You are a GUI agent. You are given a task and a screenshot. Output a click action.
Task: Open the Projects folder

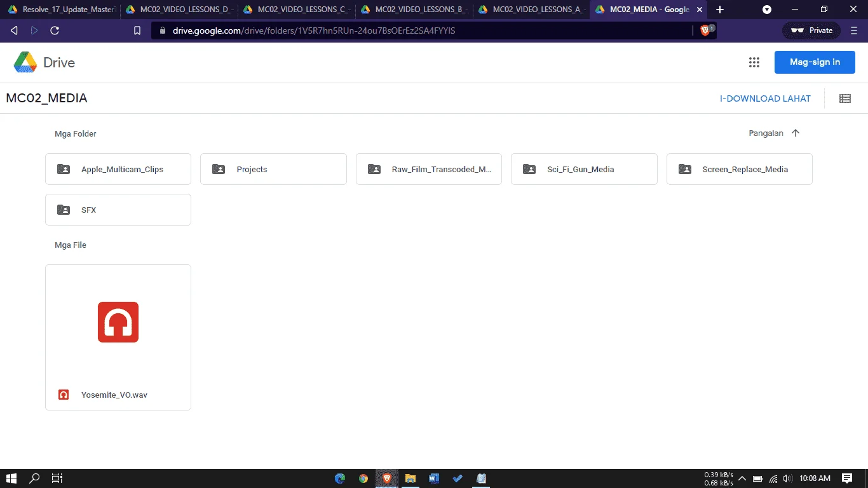coord(273,169)
